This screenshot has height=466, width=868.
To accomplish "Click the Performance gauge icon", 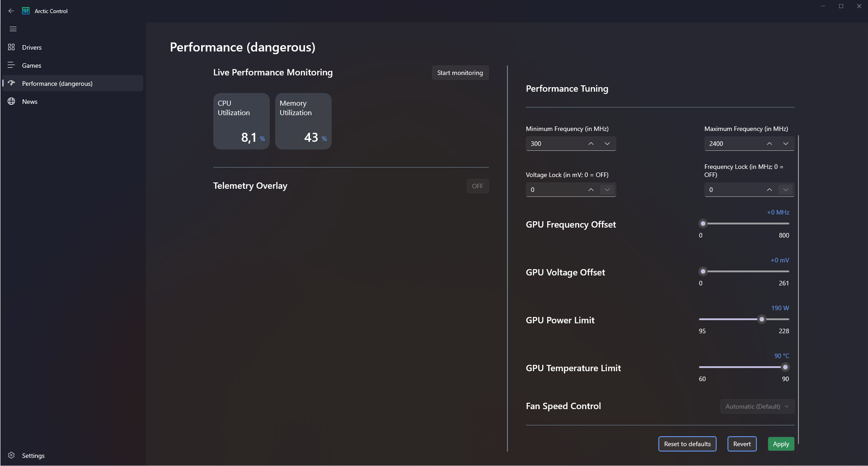I will coord(11,83).
